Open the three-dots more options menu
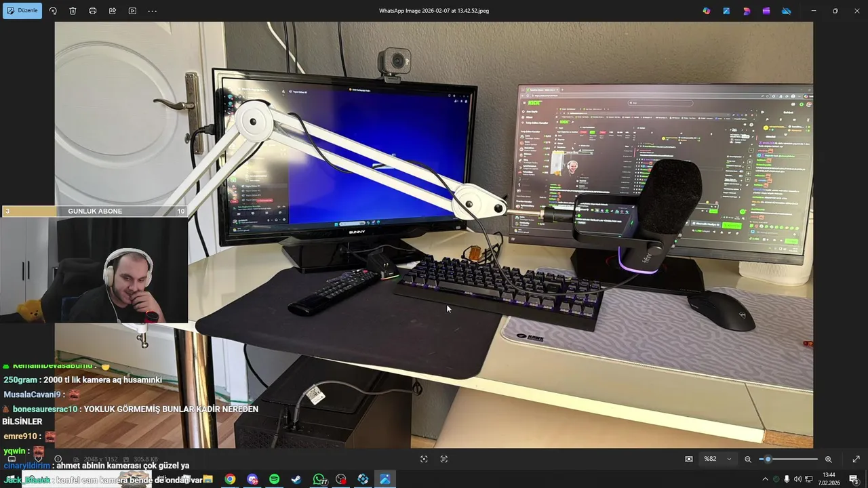 click(x=152, y=11)
